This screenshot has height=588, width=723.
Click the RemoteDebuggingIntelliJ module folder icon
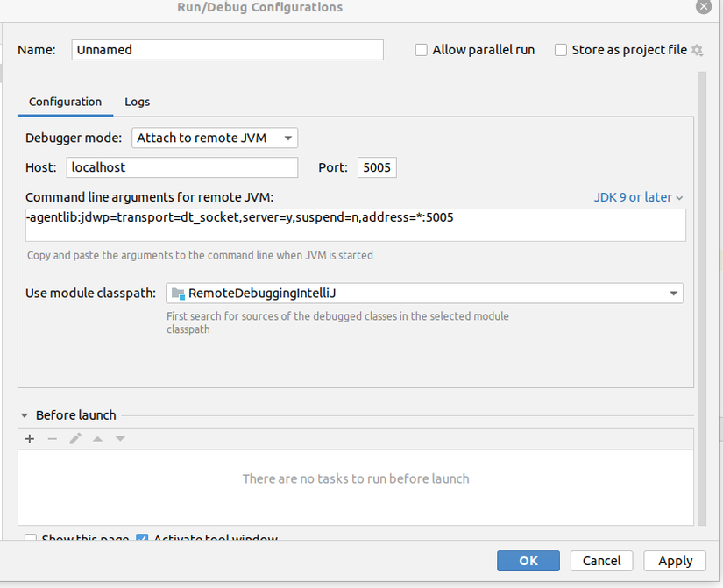179,294
